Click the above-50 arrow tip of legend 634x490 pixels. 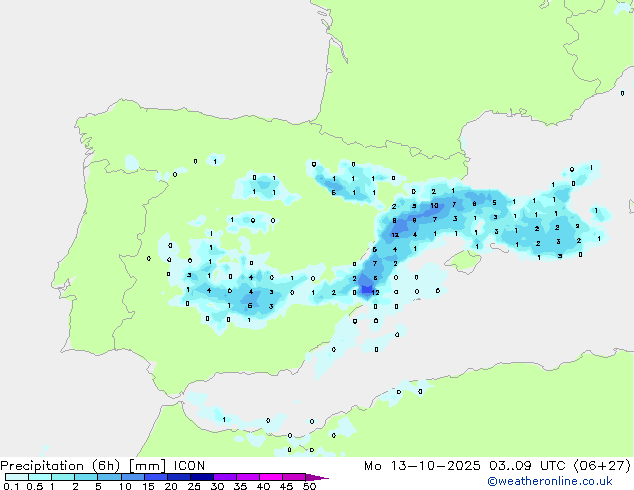click(x=317, y=477)
